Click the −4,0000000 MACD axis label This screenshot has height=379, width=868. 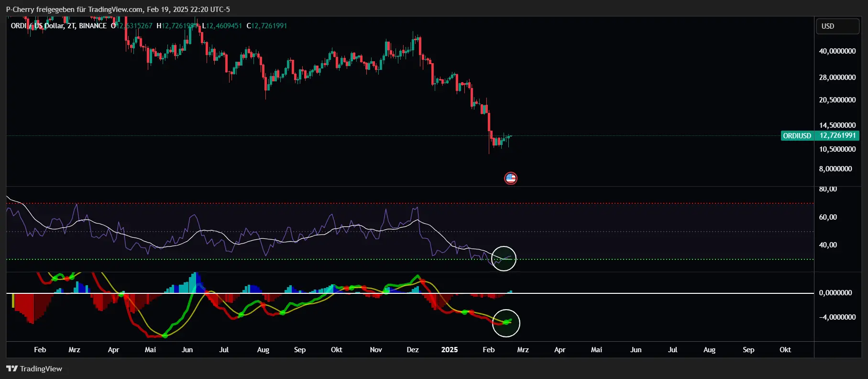pos(837,317)
